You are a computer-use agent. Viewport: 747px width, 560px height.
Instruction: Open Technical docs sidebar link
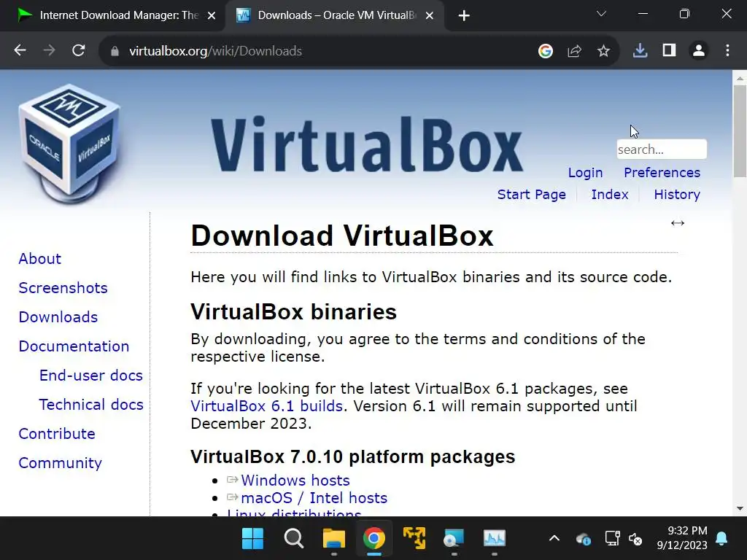coord(91,404)
